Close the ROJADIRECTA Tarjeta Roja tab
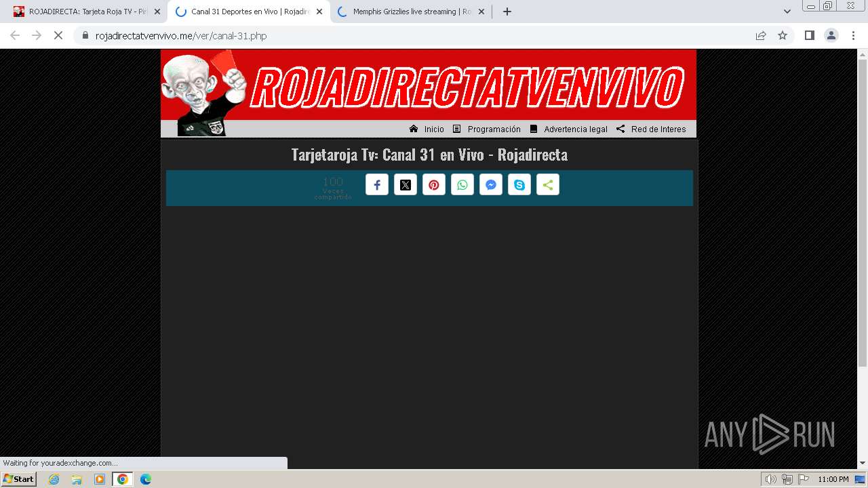 coord(157,12)
